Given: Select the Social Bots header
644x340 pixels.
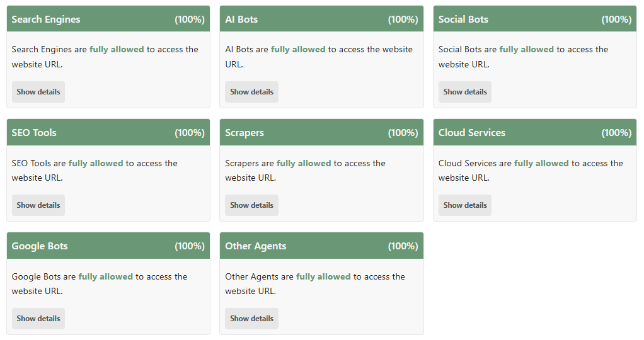Looking at the screenshot, I should pyautogui.click(x=463, y=20).
